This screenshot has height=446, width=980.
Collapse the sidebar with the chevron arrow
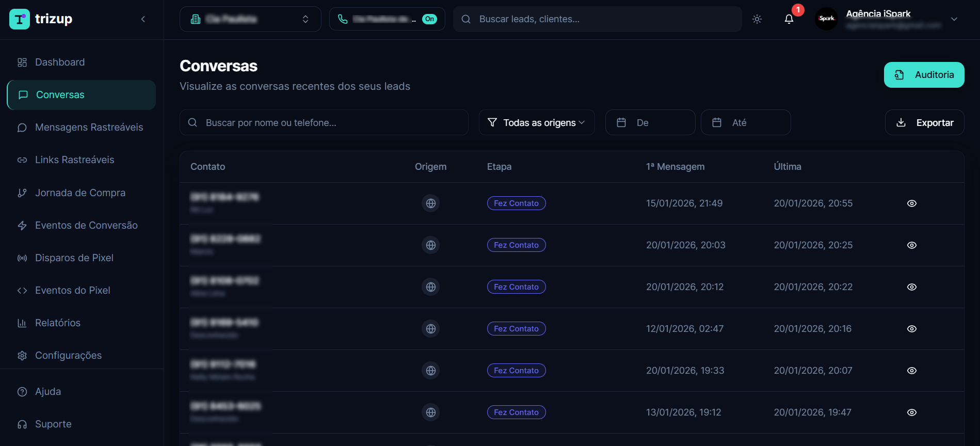(x=143, y=19)
